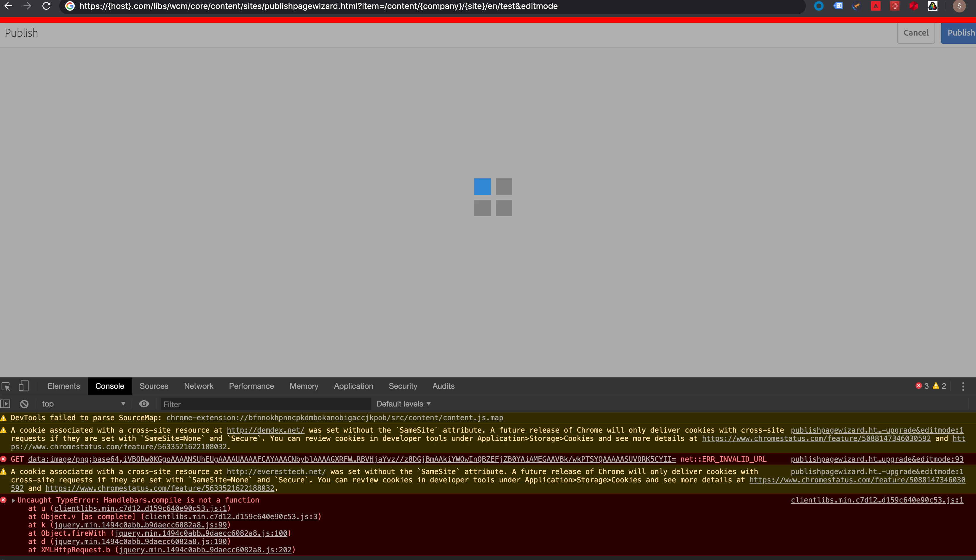
Task: Switch to the Elements tab
Action: pyautogui.click(x=64, y=386)
